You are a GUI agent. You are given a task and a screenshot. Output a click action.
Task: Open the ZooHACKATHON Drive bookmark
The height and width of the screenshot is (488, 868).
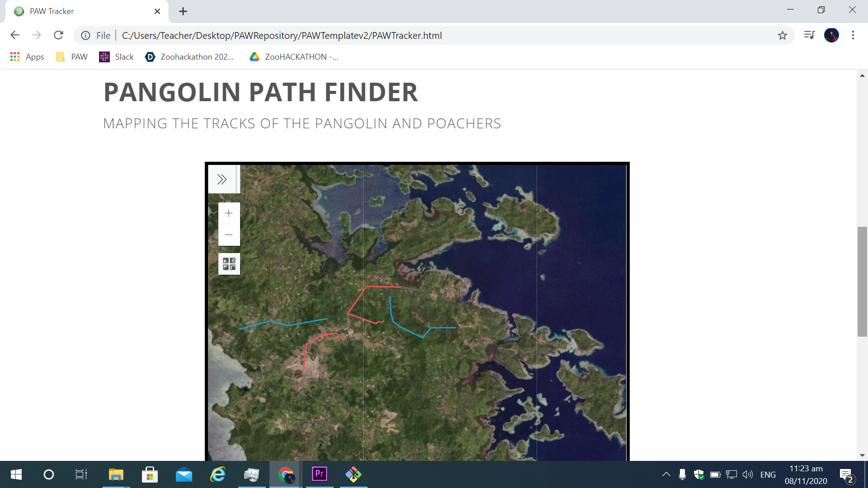tap(294, 57)
